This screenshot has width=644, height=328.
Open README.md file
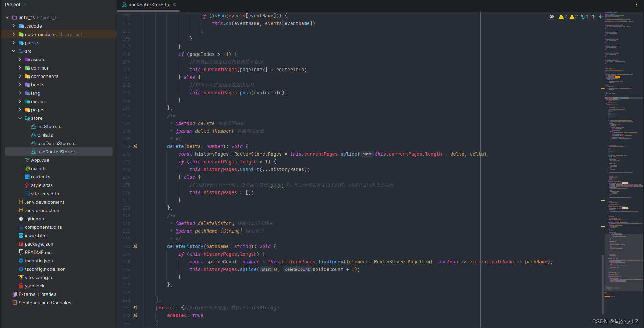coord(38,252)
